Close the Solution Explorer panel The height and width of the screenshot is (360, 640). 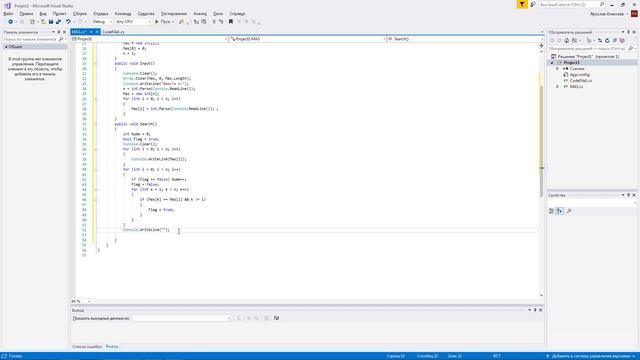tap(634, 32)
